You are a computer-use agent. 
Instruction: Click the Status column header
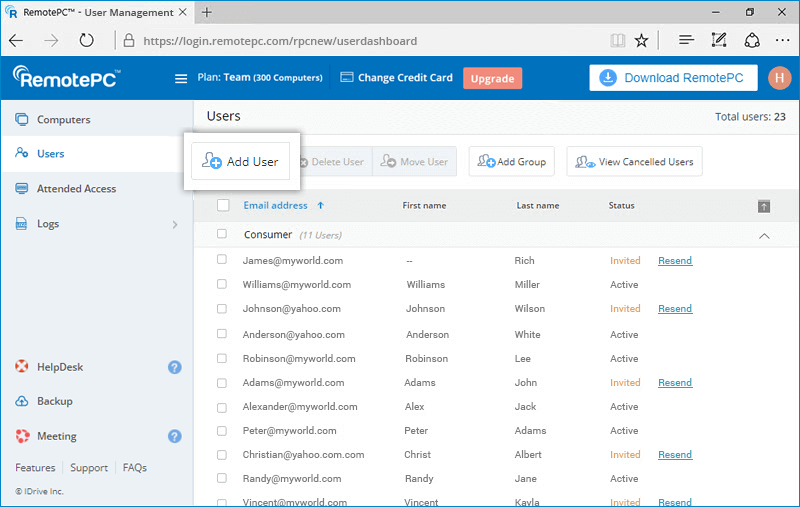click(621, 206)
